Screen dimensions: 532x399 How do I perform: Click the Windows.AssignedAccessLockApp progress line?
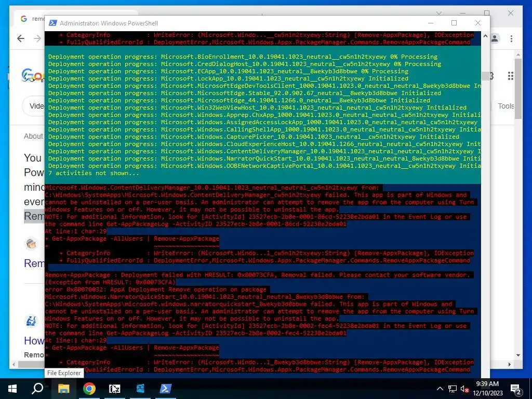[x=262, y=122]
